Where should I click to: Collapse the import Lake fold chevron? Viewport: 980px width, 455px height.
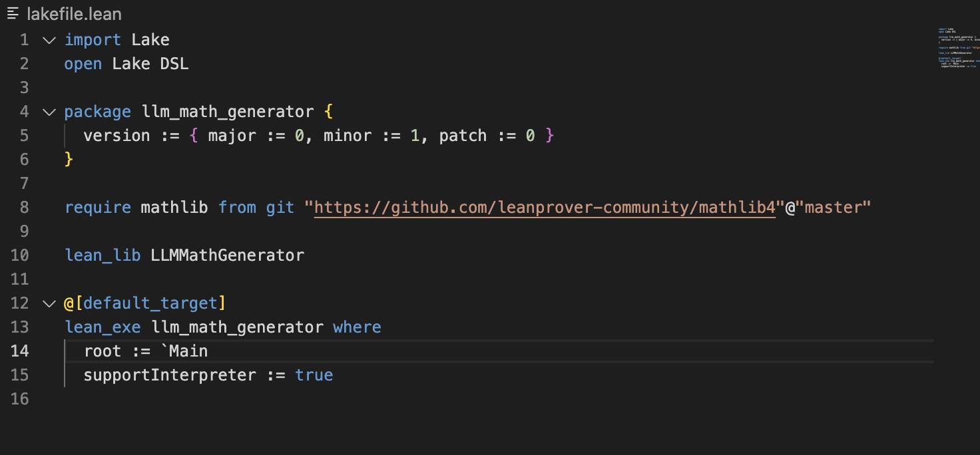tap(49, 40)
